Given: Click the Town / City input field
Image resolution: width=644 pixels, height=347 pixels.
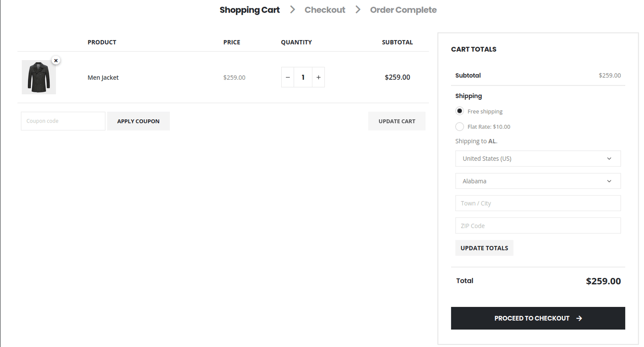Looking at the screenshot, I should coord(537,203).
